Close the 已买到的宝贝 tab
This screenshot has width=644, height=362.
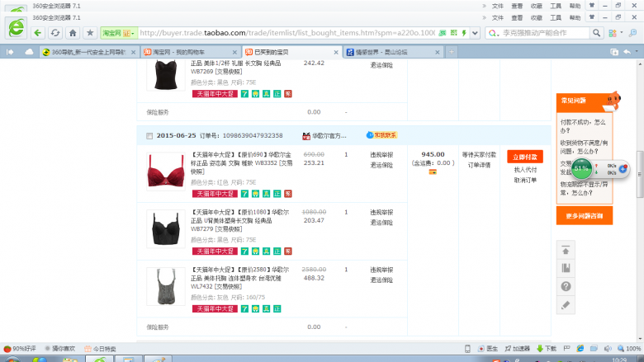pyautogui.click(x=336, y=52)
